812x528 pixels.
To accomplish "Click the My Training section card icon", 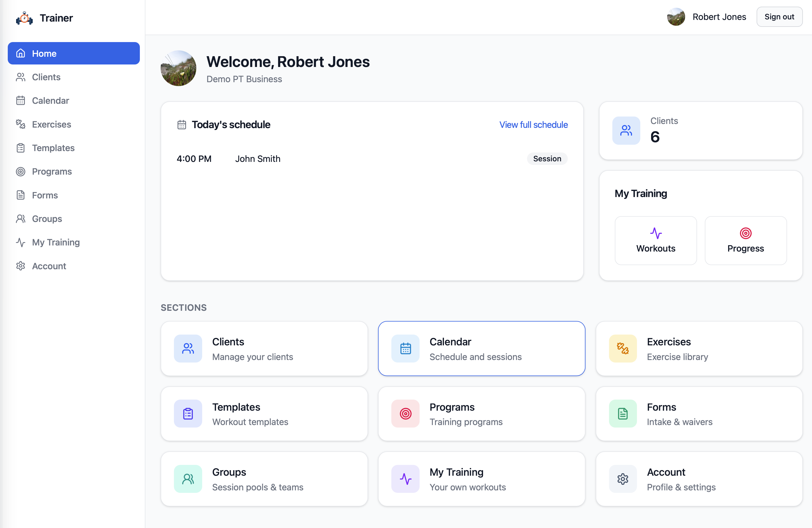I will 405,479.
